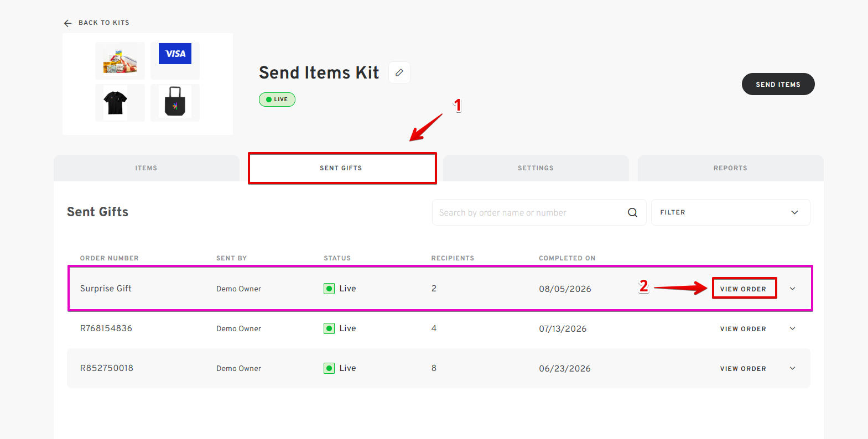Switch to the Items tab
868x439 pixels.
(147, 168)
